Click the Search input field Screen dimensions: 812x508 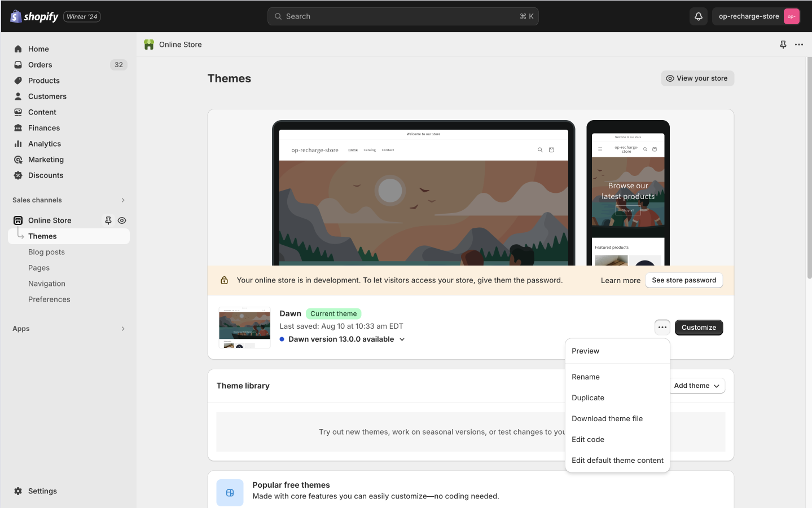pyautogui.click(x=403, y=16)
